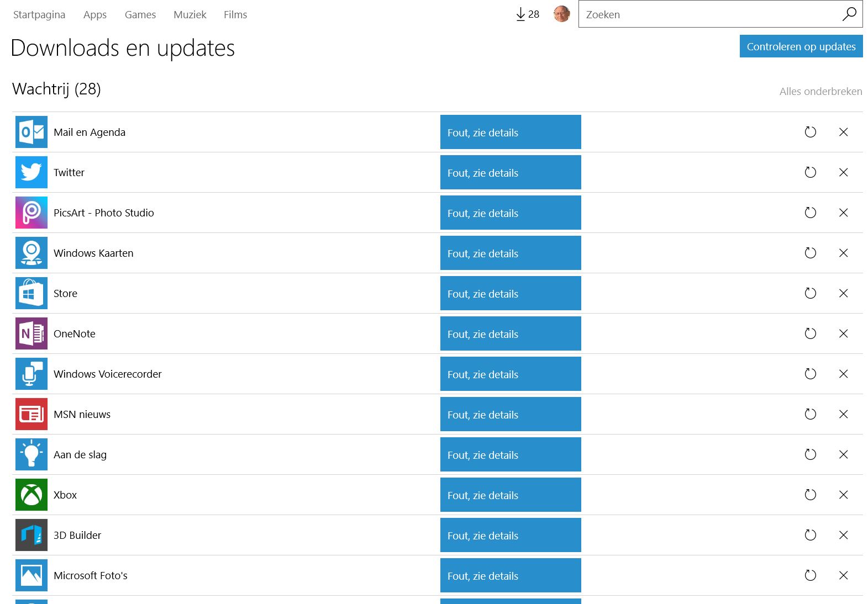The width and height of the screenshot is (868, 604).
Task: Retry the Store download
Action: (x=811, y=293)
